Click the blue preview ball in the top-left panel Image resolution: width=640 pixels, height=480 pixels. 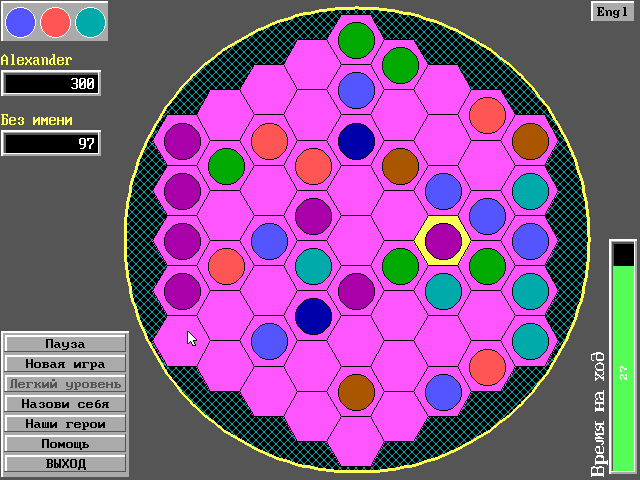(20, 22)
